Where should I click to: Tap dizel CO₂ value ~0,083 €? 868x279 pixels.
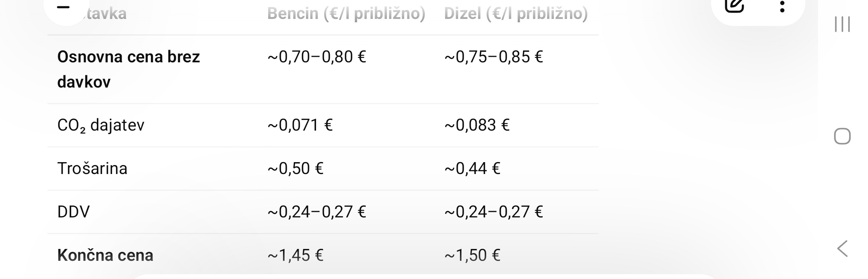[x=477, y=125]
